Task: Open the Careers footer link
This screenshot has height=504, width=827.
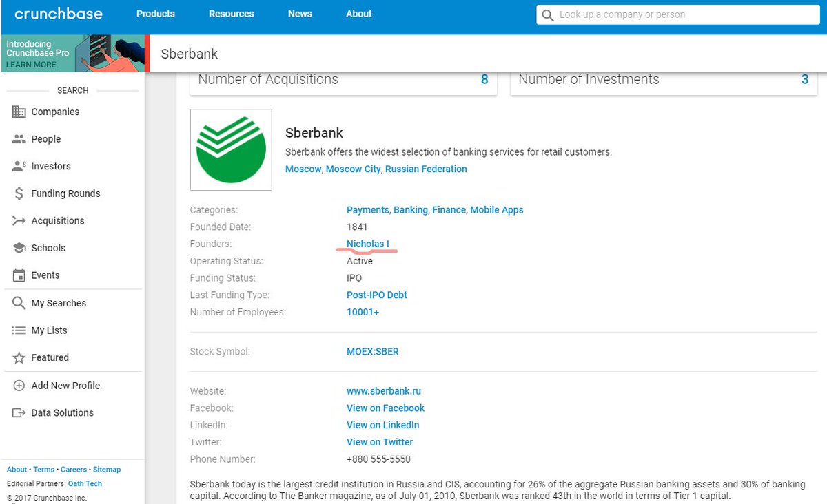Action: [x=74, y=470]
